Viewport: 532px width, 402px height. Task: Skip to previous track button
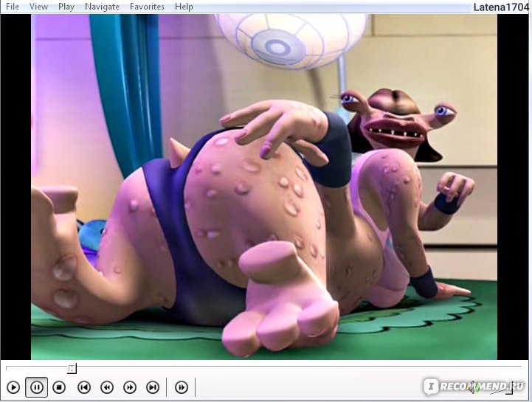coord(84,387)
